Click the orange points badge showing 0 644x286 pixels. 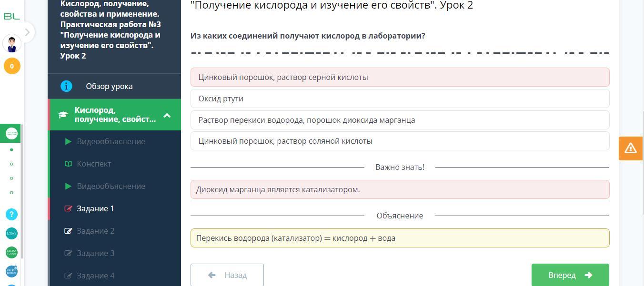click(12, 66)
